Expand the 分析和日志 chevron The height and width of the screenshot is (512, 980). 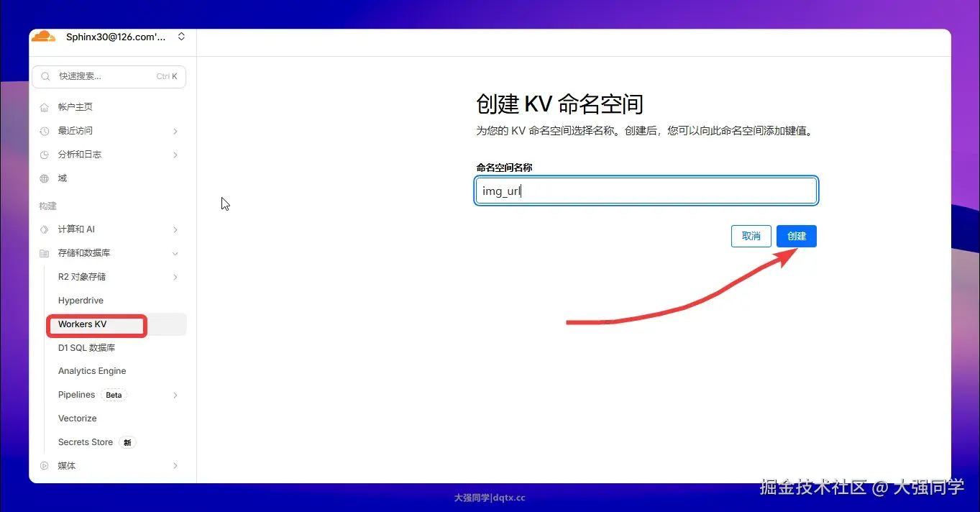[x=175, y=155]
